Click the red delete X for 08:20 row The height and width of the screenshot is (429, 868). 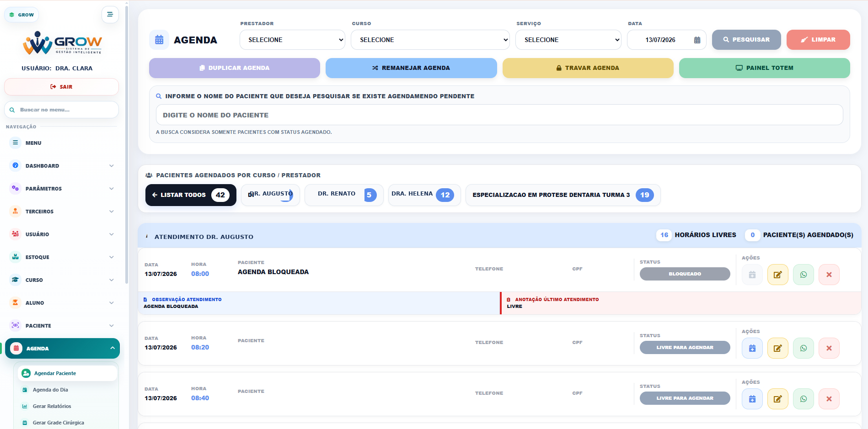pos(829,348)
